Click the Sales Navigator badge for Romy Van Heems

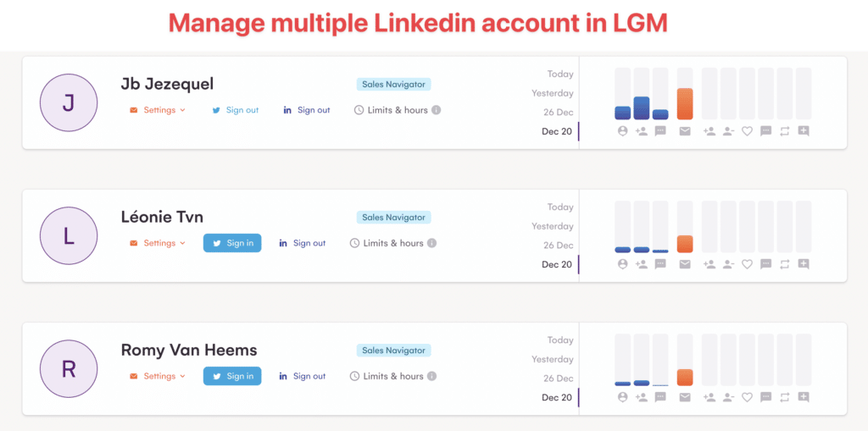(393, 351)
